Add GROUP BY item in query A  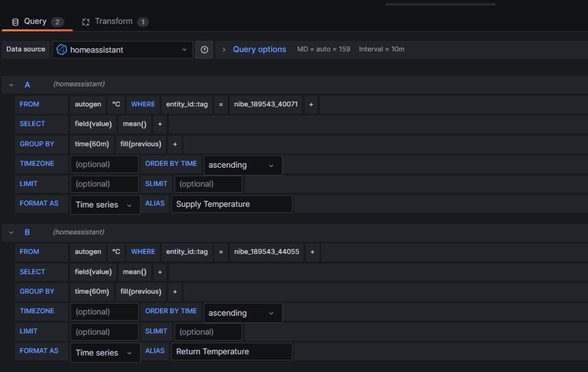tap(175, 144)
